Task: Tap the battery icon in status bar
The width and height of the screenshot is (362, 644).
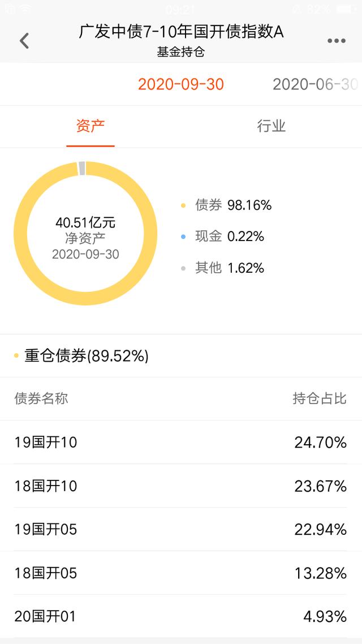Action: point(345,9)
